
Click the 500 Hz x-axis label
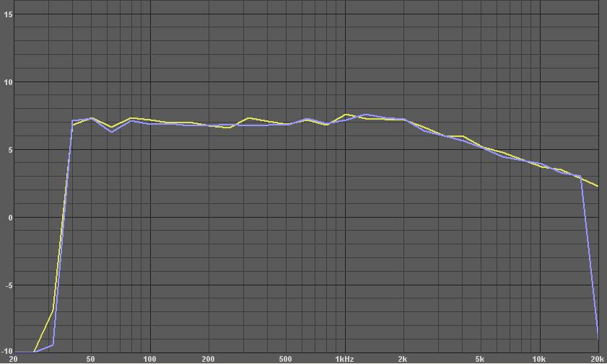(x=285, y=360)
